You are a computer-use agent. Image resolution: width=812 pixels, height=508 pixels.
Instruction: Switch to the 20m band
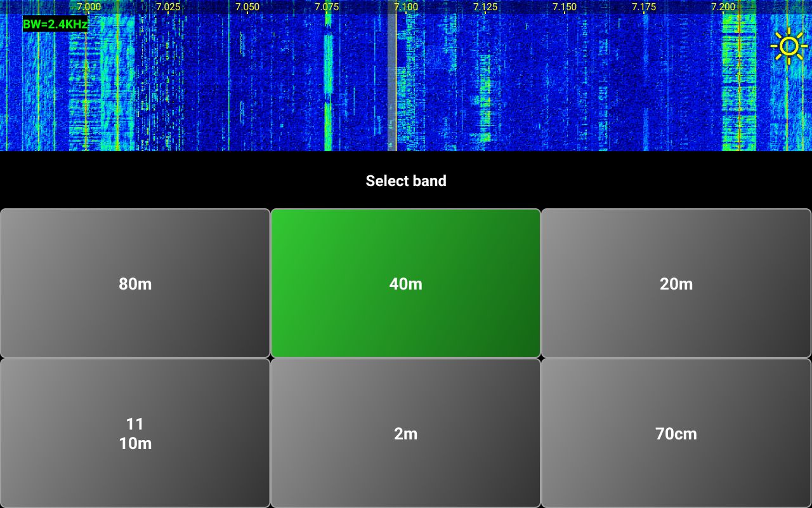(676, 283)
